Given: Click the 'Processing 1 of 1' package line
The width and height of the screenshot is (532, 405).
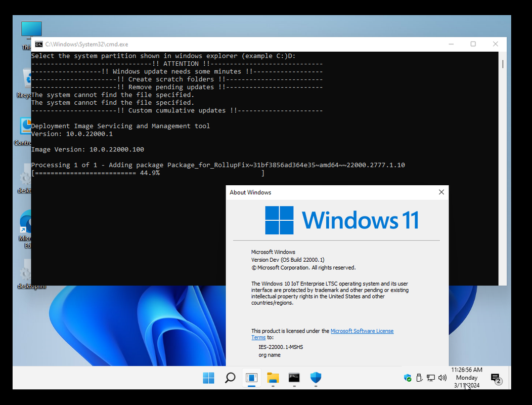Looking at the screenshot, I should (x=218, y=165).
